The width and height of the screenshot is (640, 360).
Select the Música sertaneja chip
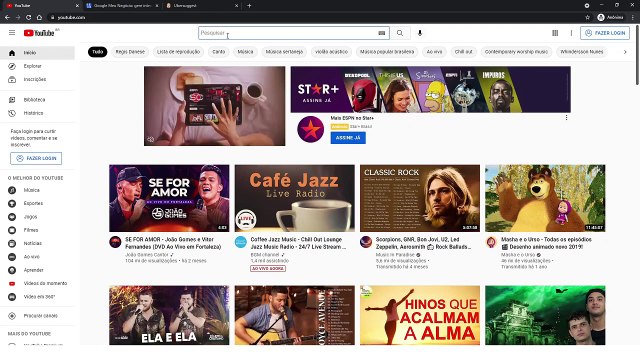coord(284,52)
